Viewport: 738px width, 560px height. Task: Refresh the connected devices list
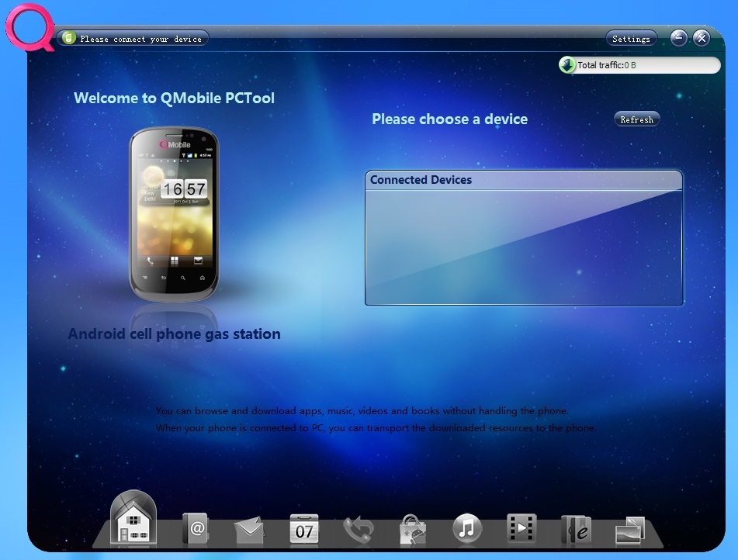point(637,119)
